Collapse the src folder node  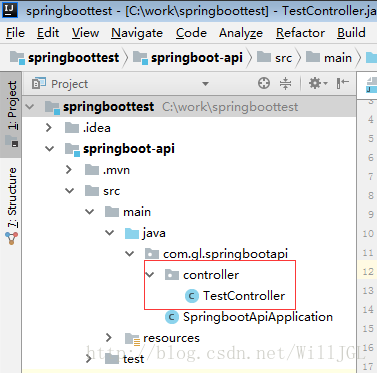click(x=70, y=191)
